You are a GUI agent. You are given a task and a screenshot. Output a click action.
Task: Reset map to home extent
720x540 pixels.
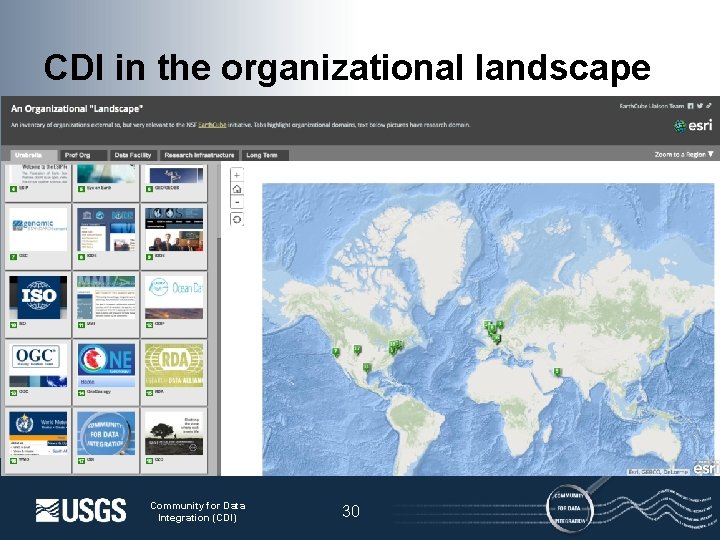point(236,189)
